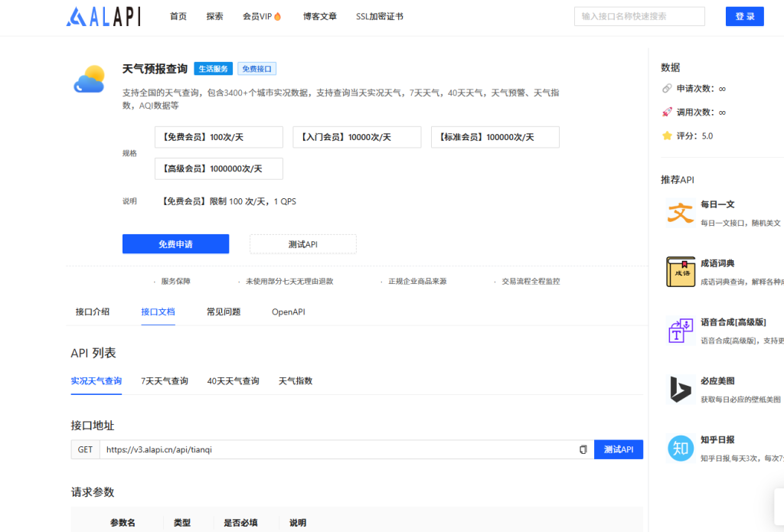Open the 每日一文 API icon
Screen dimensions: 784x532
click(680, 213)
